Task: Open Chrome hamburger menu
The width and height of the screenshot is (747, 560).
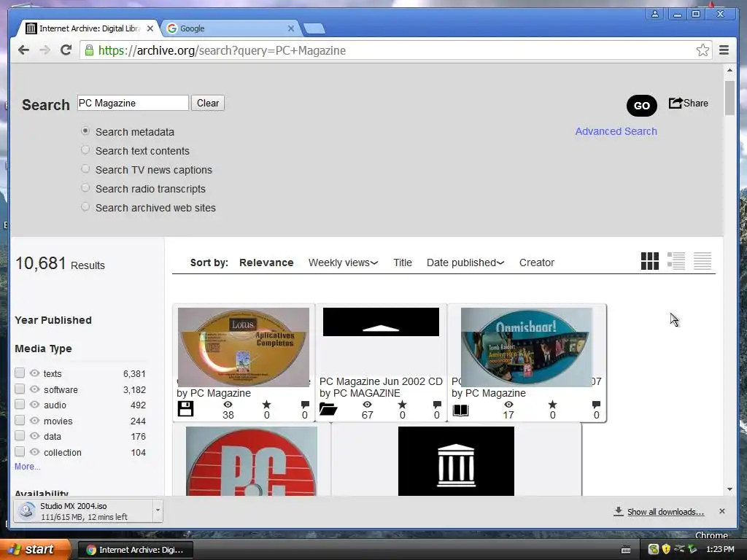Action: pos(724,50)
